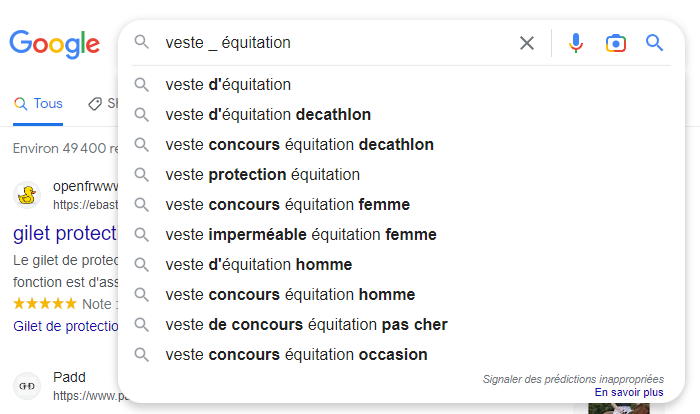Click the blue search magnifier button
700x414 pixels.
654,43
